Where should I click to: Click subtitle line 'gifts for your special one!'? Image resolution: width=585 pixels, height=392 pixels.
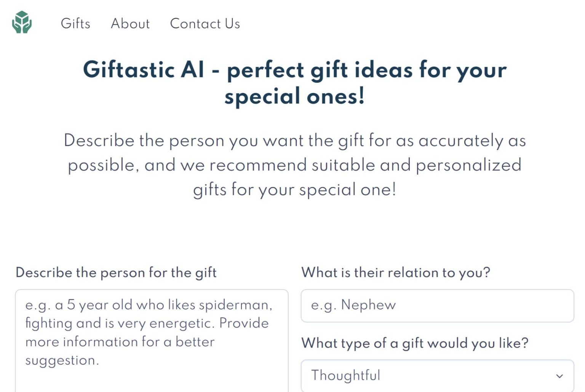(294, 189)
